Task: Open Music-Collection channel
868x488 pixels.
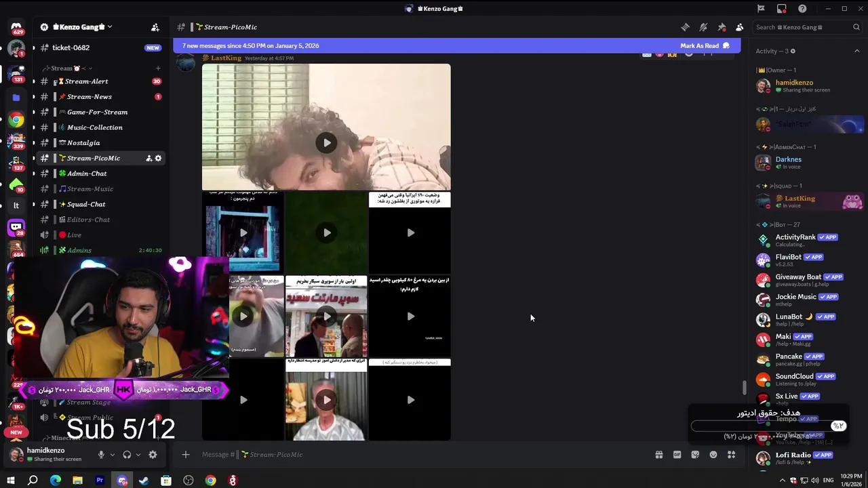Action: click(x=100, y=127)
